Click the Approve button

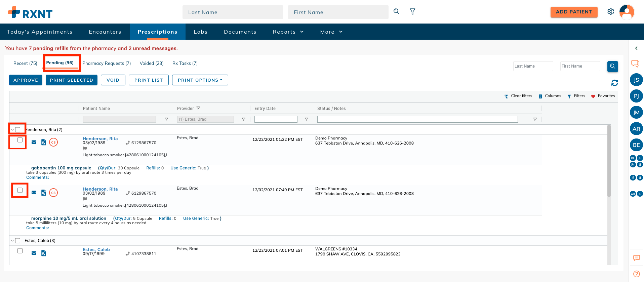[x=26, y=80]
